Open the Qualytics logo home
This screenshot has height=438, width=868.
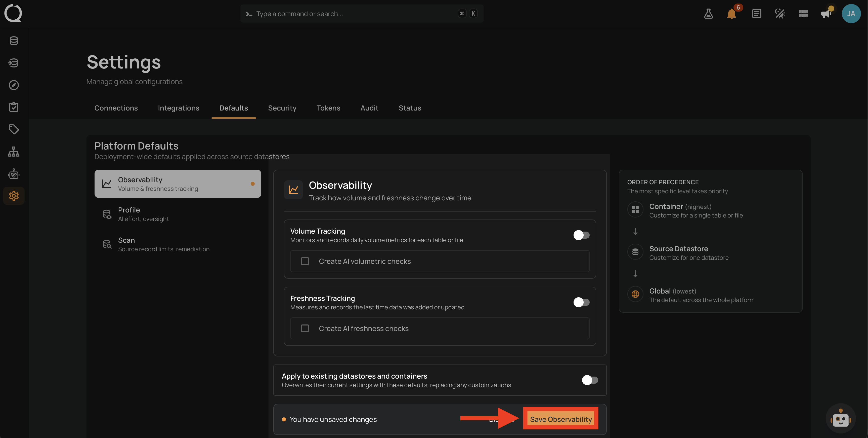(x=13, y=13)
